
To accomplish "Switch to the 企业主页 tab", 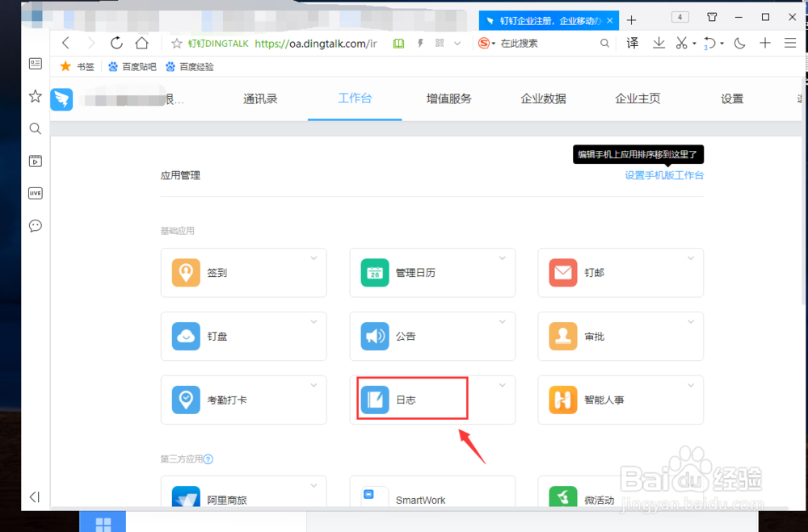I will [638, 98].
